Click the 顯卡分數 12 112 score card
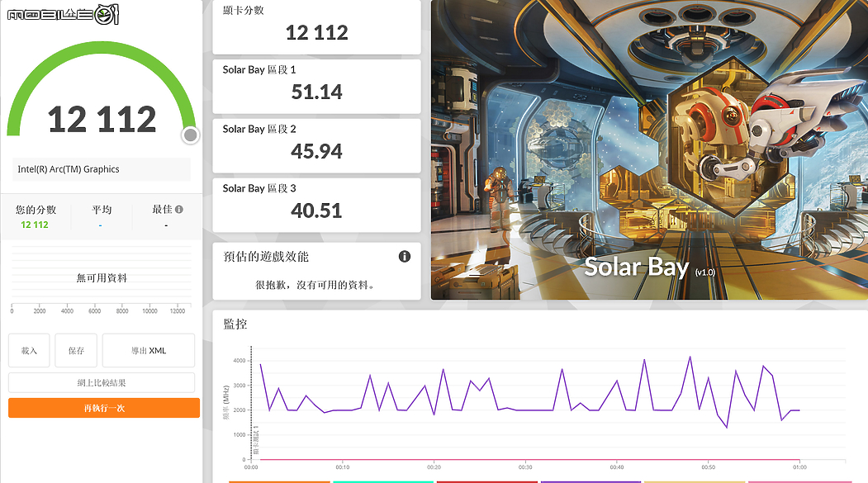The width and height of the screenshot is (868, 483). click(316, 27)
